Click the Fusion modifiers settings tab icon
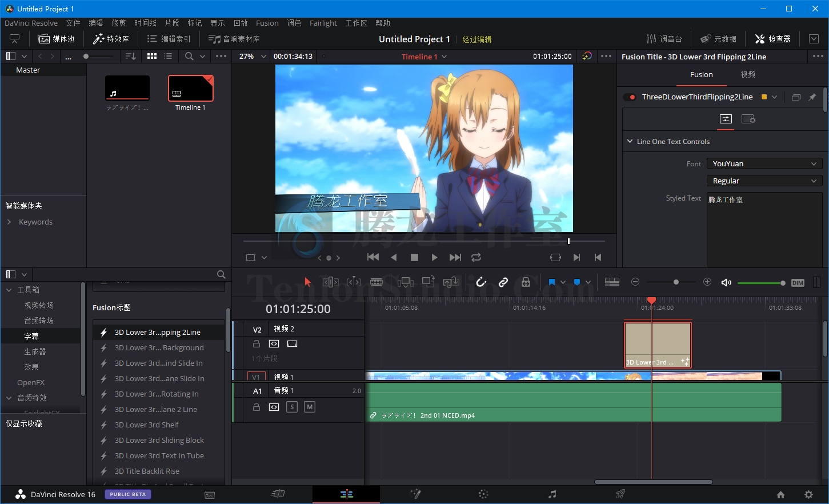The height and width of the screenshot is (504, 829). point(748,119)
